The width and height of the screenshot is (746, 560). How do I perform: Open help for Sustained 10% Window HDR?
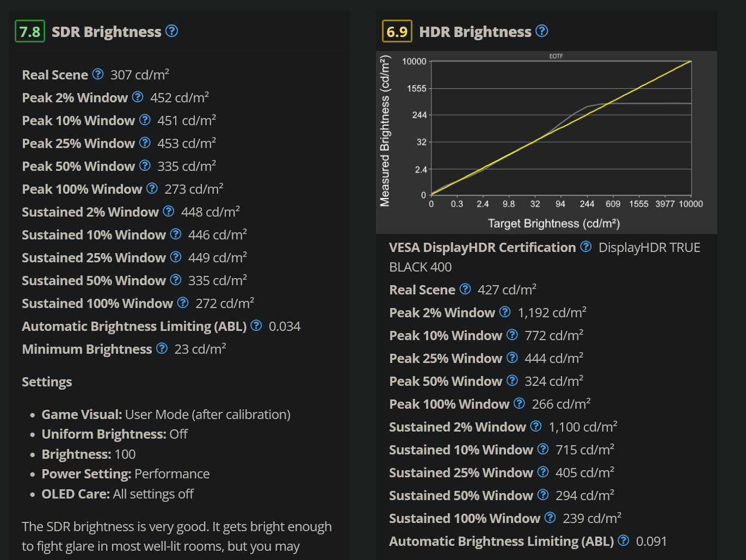point(542,449)
